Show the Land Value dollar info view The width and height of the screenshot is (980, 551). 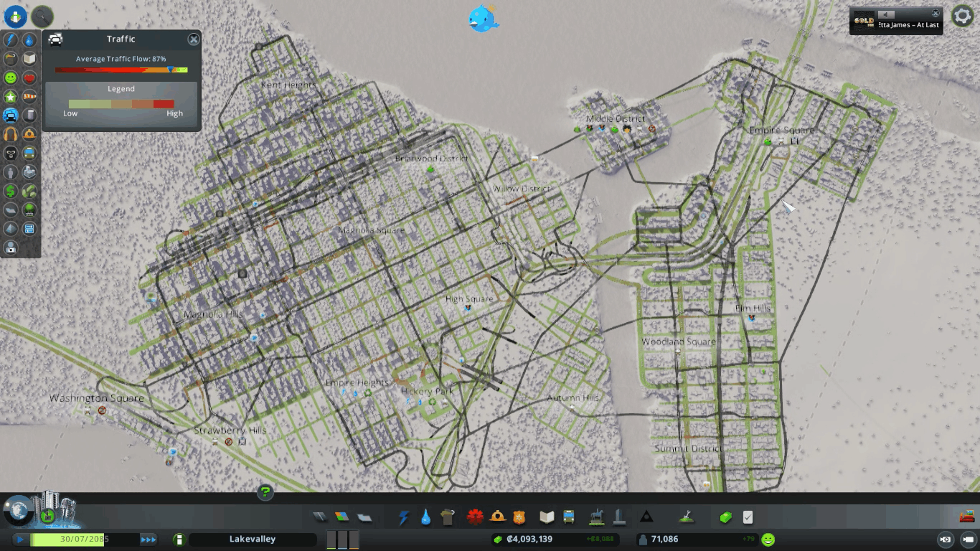(x=11, y=191)
